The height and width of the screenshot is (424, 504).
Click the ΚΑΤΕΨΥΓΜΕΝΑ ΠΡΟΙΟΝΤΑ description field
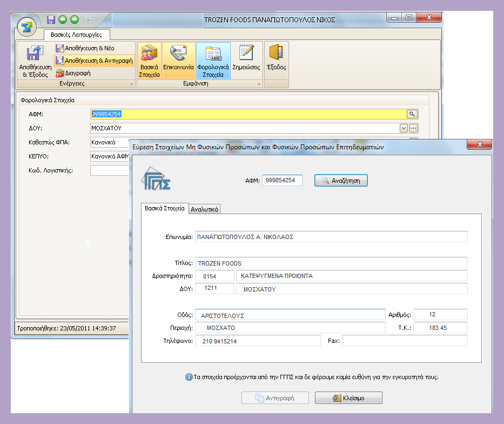pyautogui.click(x=352, y=276)
